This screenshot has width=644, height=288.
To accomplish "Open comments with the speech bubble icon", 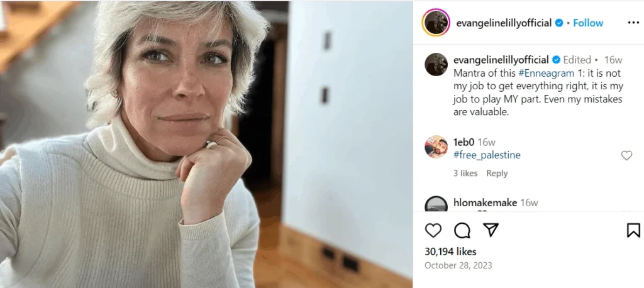I will click(462, 231).
